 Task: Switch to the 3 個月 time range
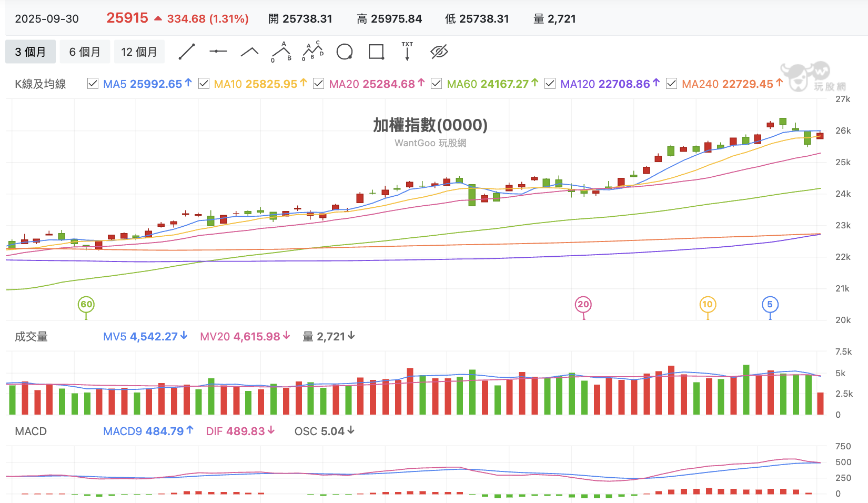click(x=30, y=52)
